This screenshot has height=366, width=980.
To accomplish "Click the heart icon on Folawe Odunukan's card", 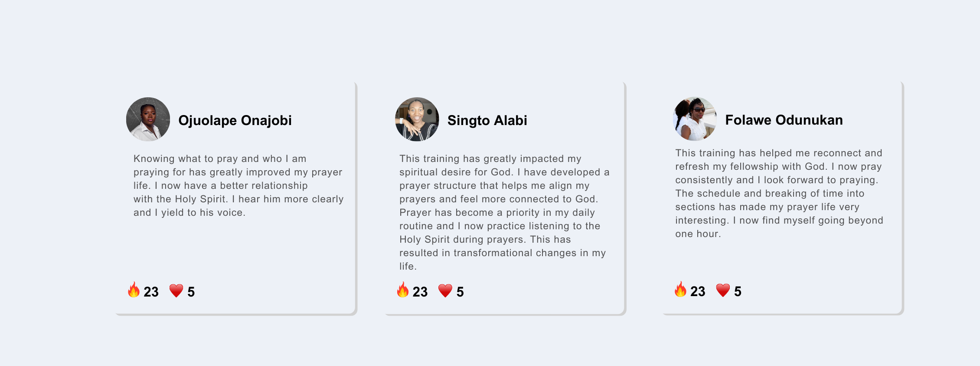I will 723,290.
